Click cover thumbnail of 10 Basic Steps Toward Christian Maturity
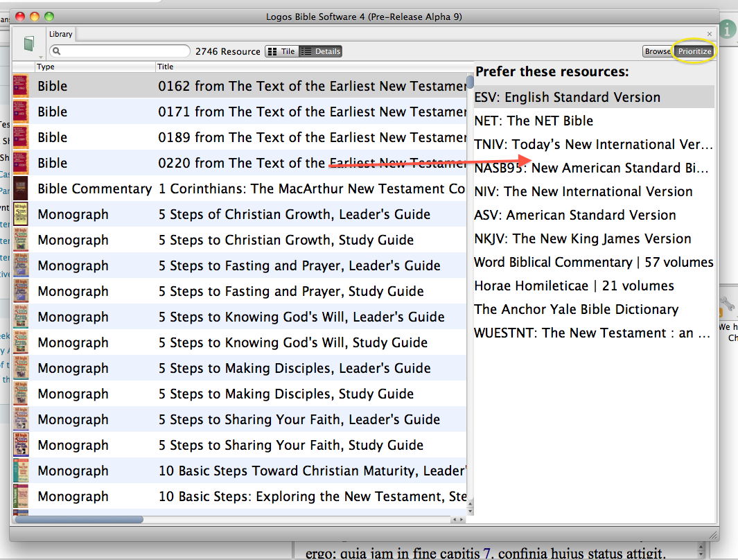 21,471
